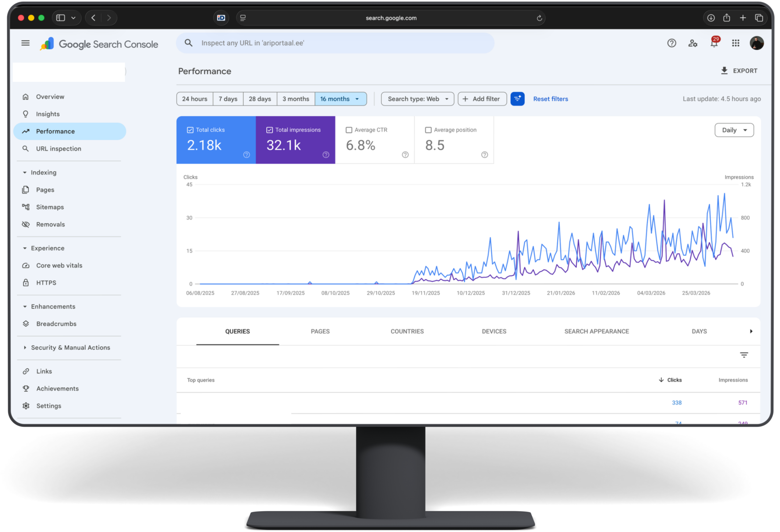Click the Add filter button
The height and width of the screenshot is (532, 780).
pyautogui.click(x=482, y=99)
